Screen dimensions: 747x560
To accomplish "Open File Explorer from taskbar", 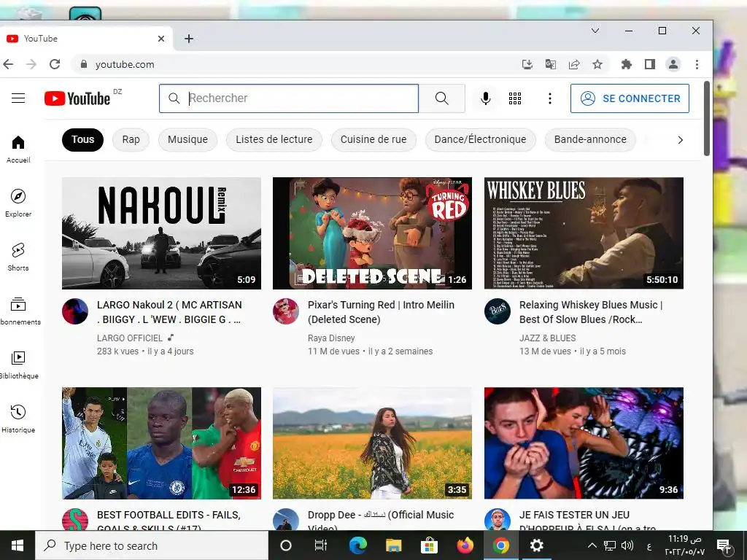I will [x=393, y=545].
